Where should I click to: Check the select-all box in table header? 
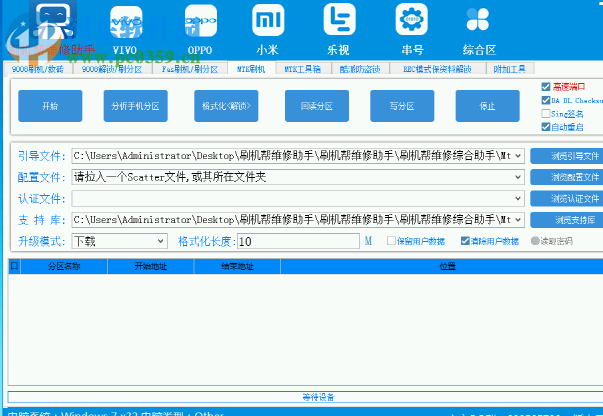tap(14, 266)
